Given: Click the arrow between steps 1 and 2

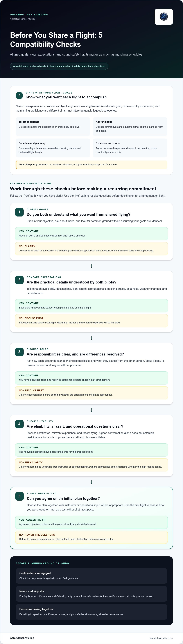Looking at the screenshot, I should point(91,266).
